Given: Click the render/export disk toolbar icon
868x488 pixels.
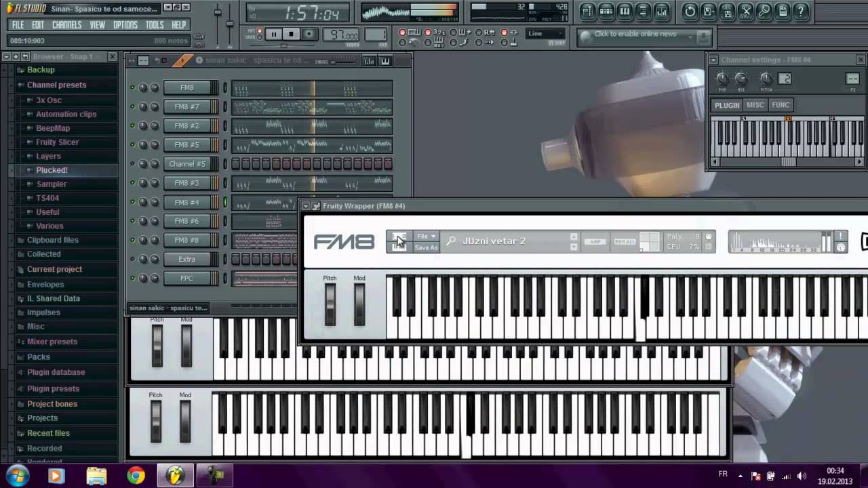Looking at the screenshot, I should pos(727,11).
